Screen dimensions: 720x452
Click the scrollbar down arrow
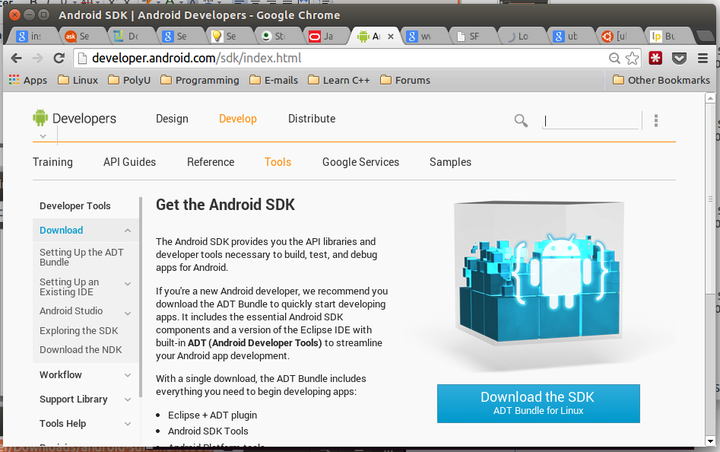(x=710, y=441)
